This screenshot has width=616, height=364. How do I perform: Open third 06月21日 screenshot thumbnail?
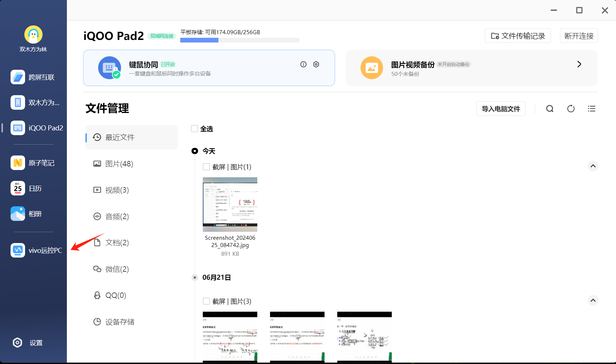tap(365, 337)
